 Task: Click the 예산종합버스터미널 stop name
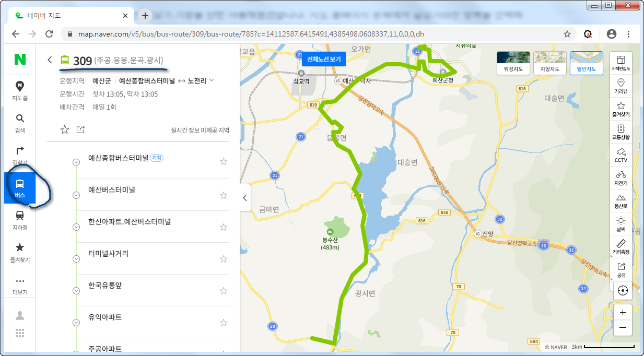(118, 158)
